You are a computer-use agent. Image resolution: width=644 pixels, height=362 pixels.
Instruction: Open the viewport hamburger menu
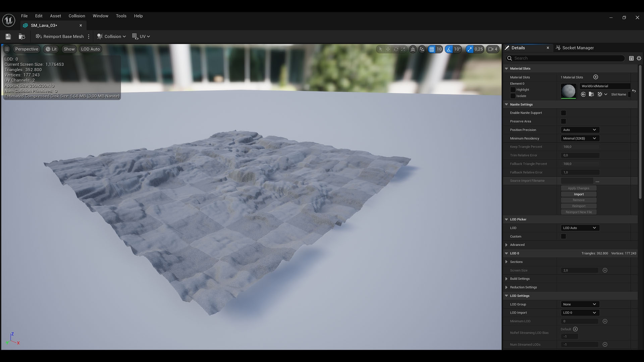click(x=7, y=49)
